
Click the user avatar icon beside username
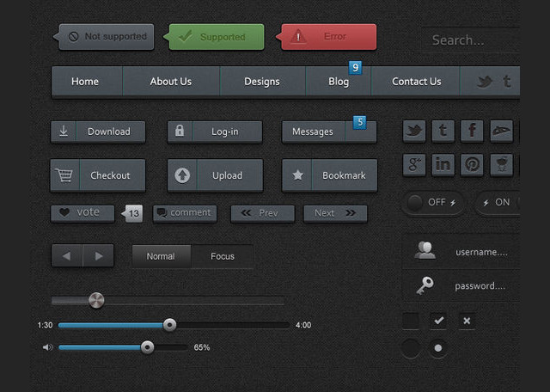425,250
